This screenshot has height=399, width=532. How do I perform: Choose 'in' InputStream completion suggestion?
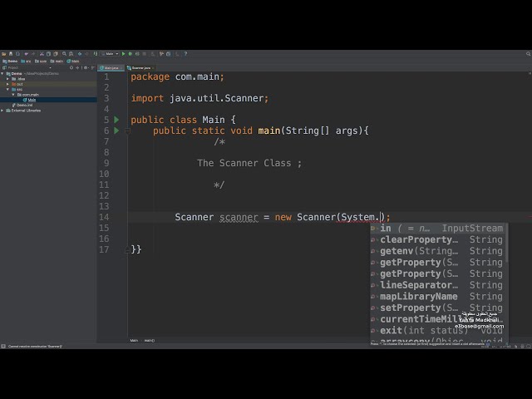click(x=438, y=229)
